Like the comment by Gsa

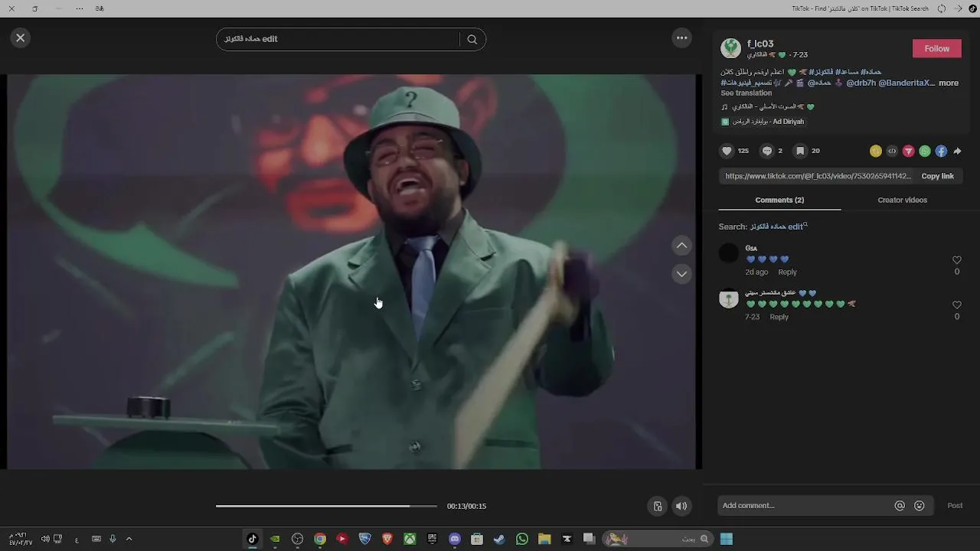pos(957,260)
